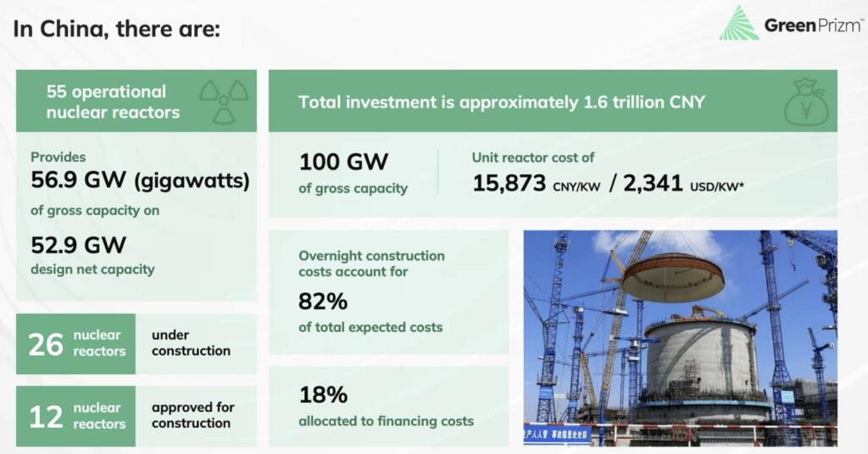The height and width of the screenshot is (454, 868).
Task: Open the reactor construction site photo
Action: (680, 337)
